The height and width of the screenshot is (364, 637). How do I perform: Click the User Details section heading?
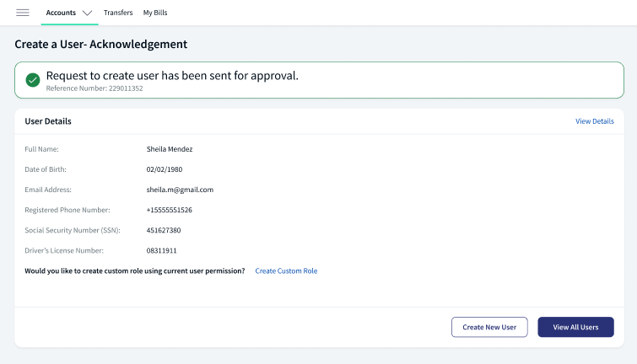click(48, 121)
